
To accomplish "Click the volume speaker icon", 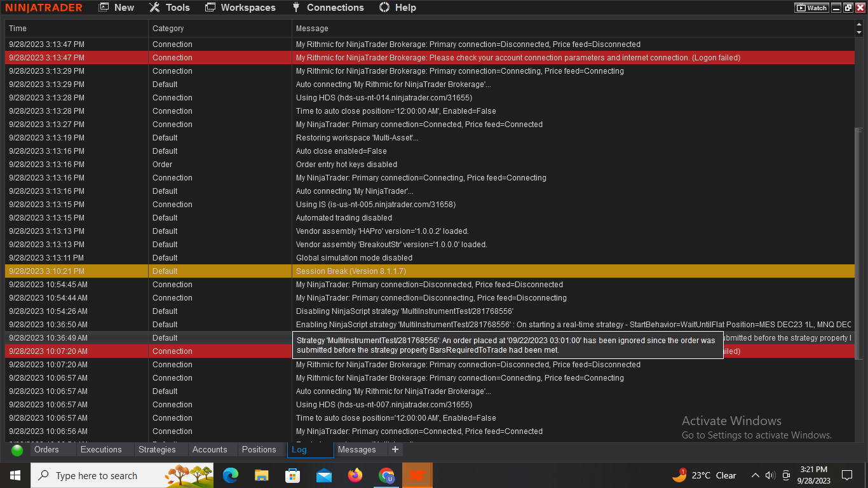I will click(770, 475).
